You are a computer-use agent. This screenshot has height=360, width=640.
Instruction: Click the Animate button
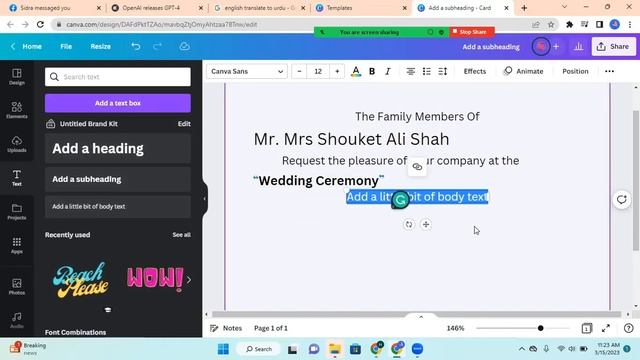point(523,71)
